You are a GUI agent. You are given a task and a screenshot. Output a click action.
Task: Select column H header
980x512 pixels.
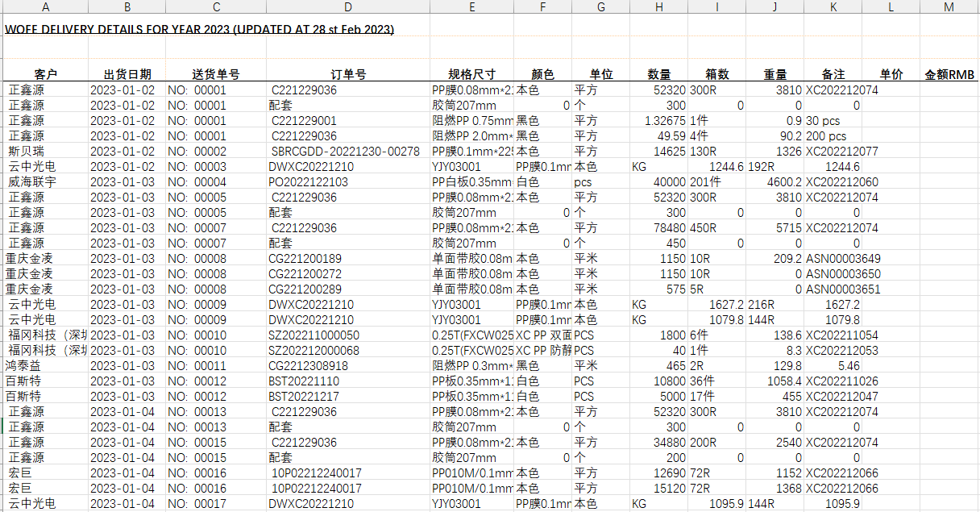(659, 7)
